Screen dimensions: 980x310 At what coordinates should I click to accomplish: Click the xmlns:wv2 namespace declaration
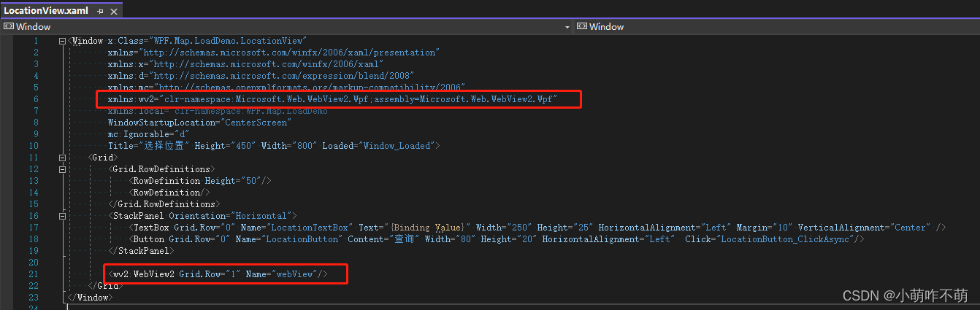tap(333, 99)
